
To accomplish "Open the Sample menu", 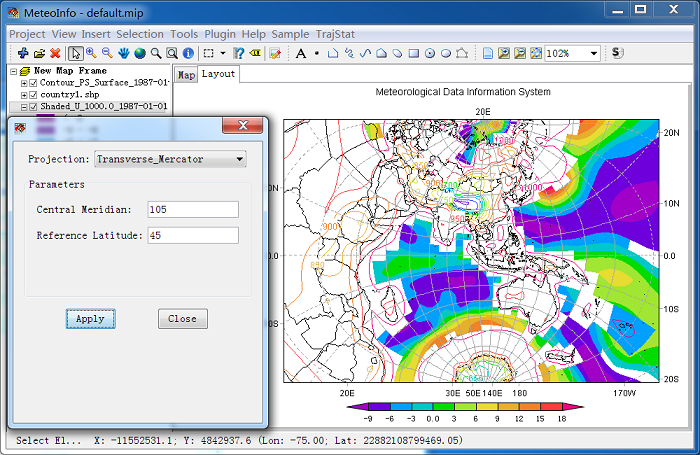I will (290, 34).
